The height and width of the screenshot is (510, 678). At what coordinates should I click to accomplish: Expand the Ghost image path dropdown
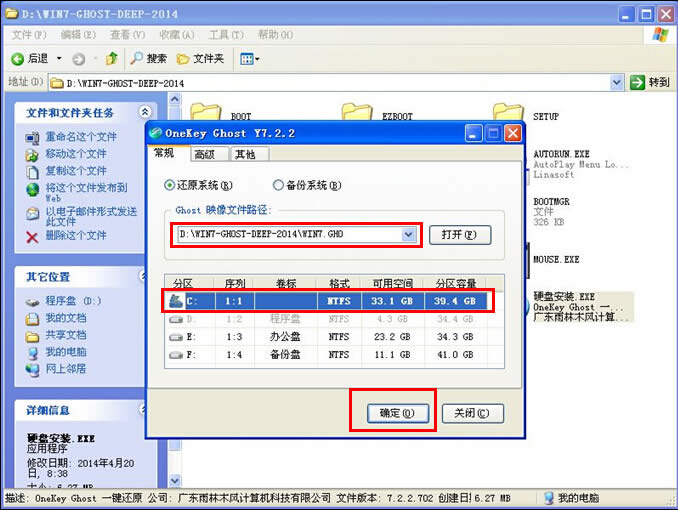point(408,235)
